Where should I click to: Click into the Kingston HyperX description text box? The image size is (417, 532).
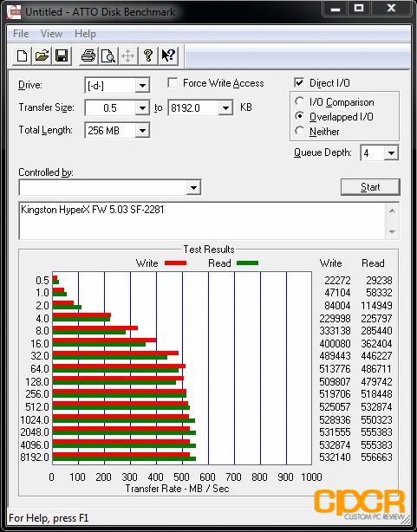pyautogui.click(x=202, y=221)
